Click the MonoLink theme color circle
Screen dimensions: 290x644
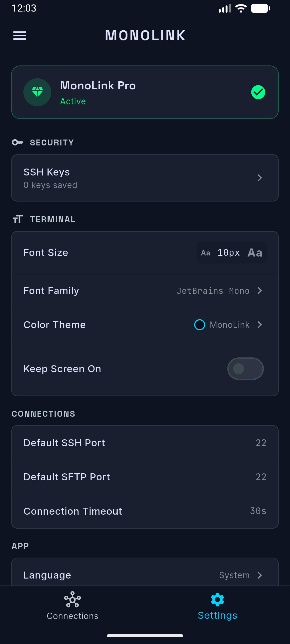[200, 325]
